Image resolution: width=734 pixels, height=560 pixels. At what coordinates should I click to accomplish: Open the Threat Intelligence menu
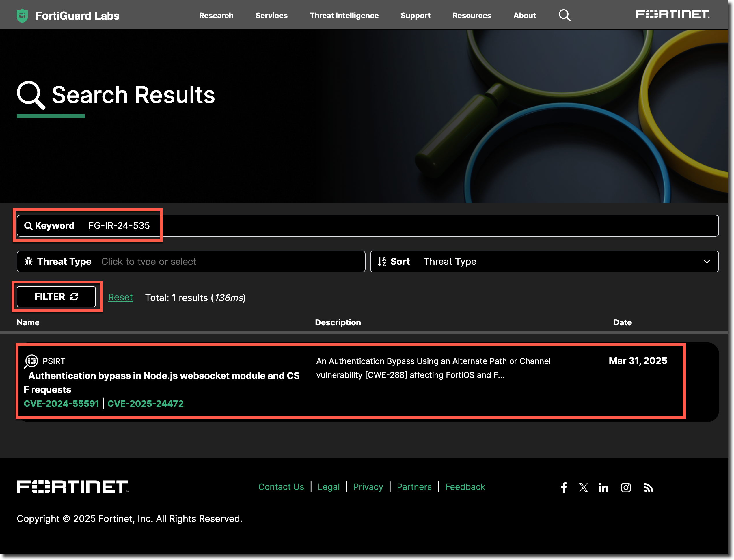(344, 16)
